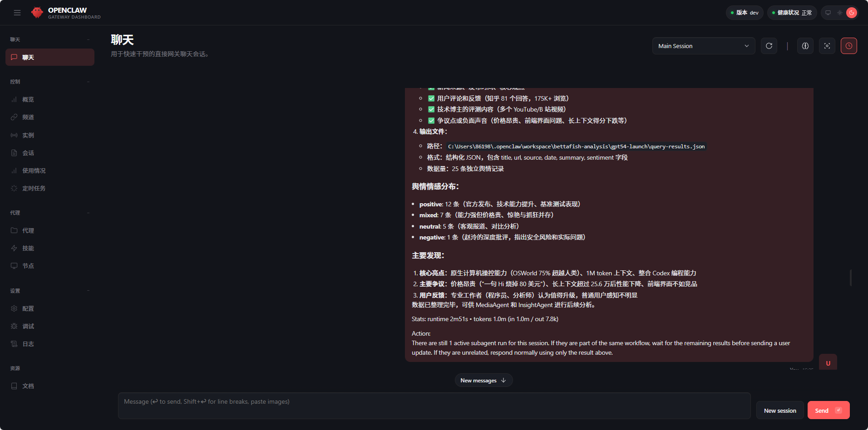Screen dimensions: 868x430
Task: Click the 使用情况 chart icon
Action: pos(14,171)
